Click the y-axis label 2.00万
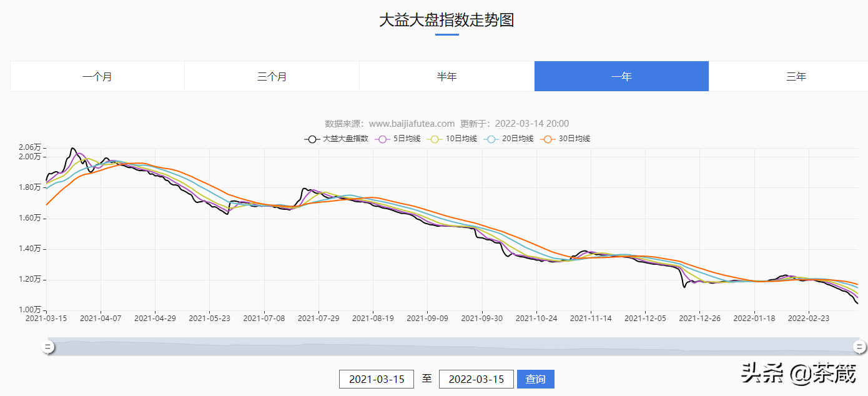Image resolution: width=868 pixels, height=396 pixels. [x=30, y=157]
